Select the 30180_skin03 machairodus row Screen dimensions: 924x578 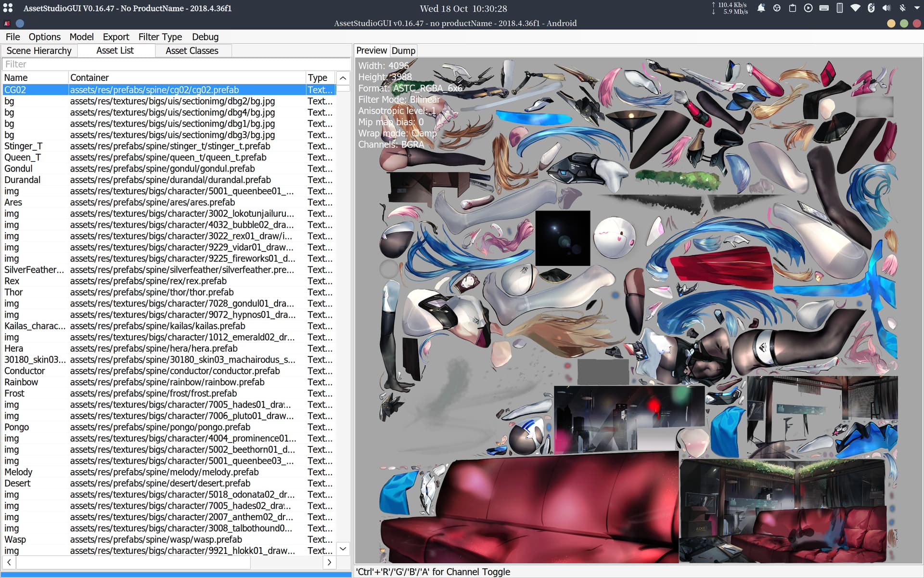(x=169, y=359)
